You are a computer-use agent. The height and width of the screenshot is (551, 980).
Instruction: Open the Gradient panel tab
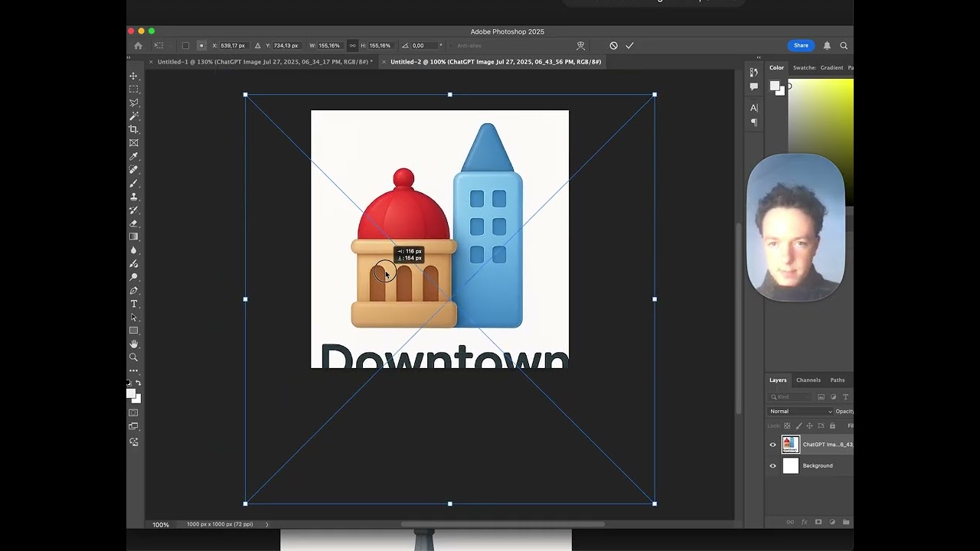point(831,67)
